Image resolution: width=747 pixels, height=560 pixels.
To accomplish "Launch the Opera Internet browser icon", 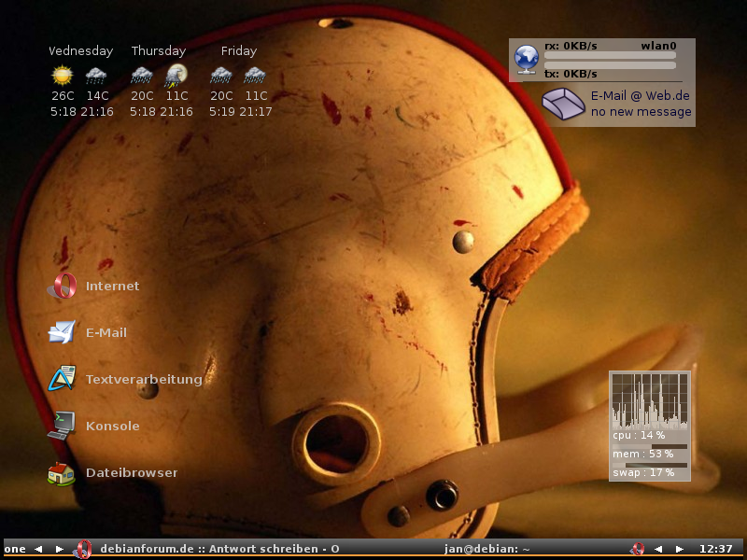I will click(x=63, y=287).
